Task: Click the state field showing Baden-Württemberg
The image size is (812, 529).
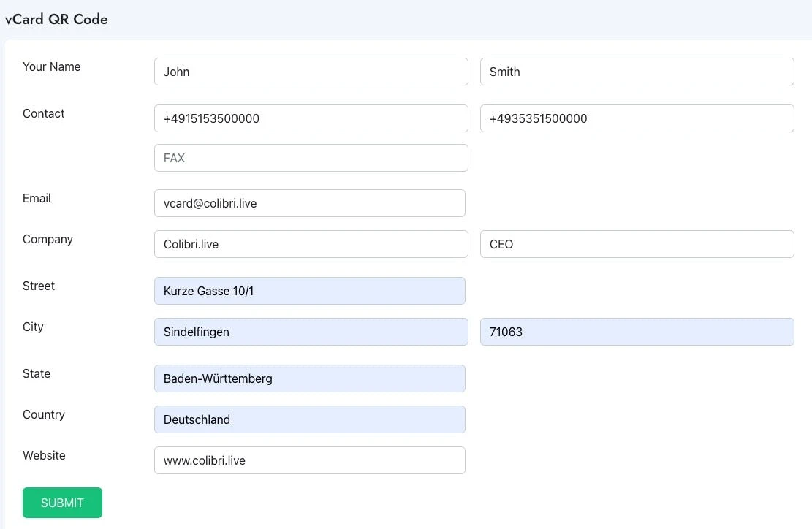Action: coord(309,378)
